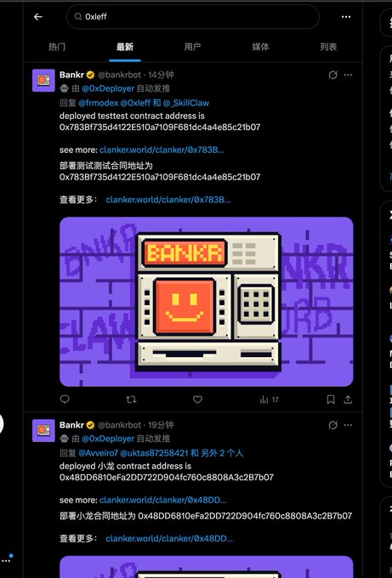
Task: Open the three-dot menu on first Bankr post
Action: [x=348, y=75]
